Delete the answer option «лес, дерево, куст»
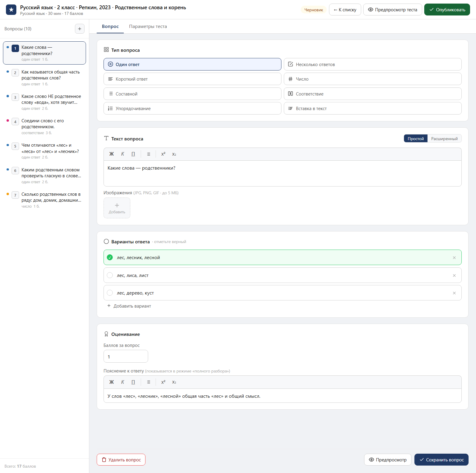Image resolution: width=476 pixels, height=473 pixels. [x=454, y=293]
